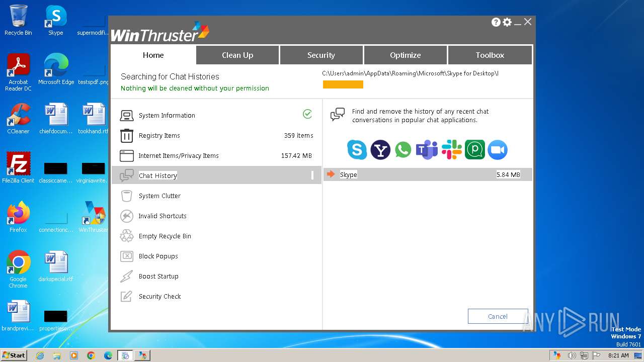
Task: Click the Slack icon
Action: click(x=451, y=150)
